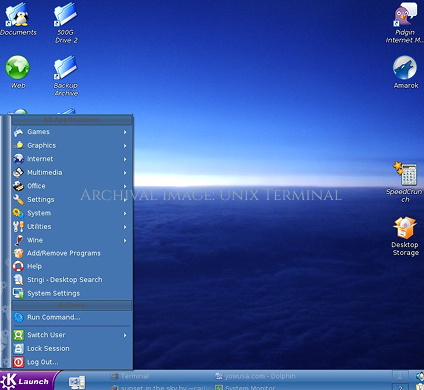
Task: Choose Lock Session menu entry
Action: tap(72, 348)
